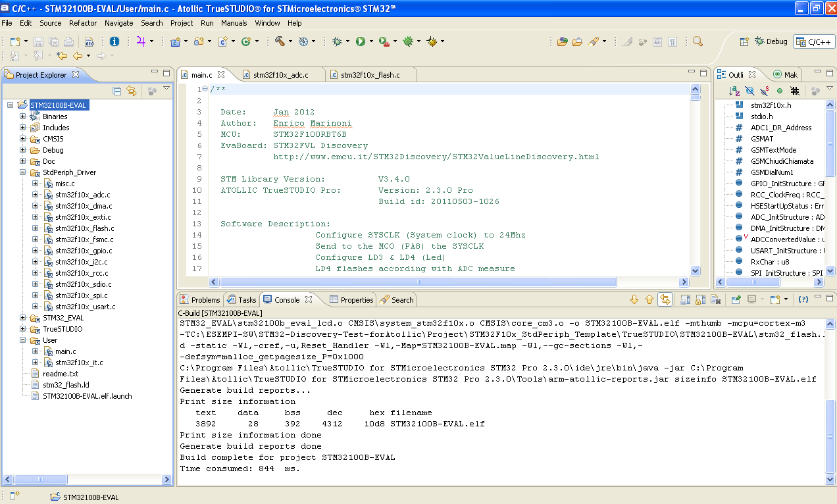Screen dimensions: 837x504
Task: Open the Refactor menu
Action: (83, 22)
